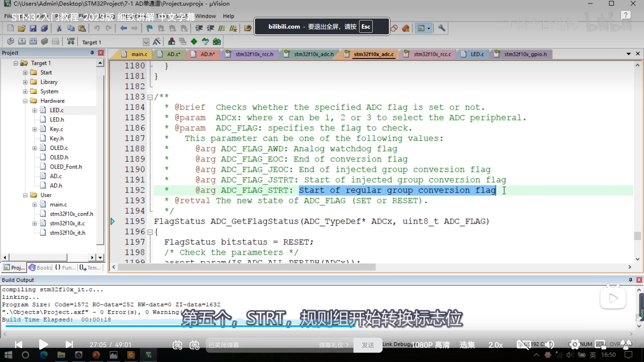Open the window layout dropdown in toolbar

(429, 28)
